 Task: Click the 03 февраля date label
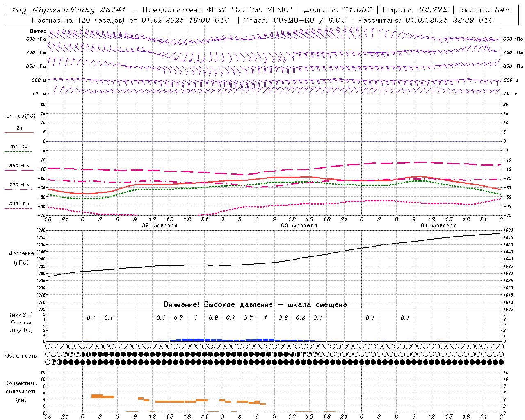click(299, 226)
